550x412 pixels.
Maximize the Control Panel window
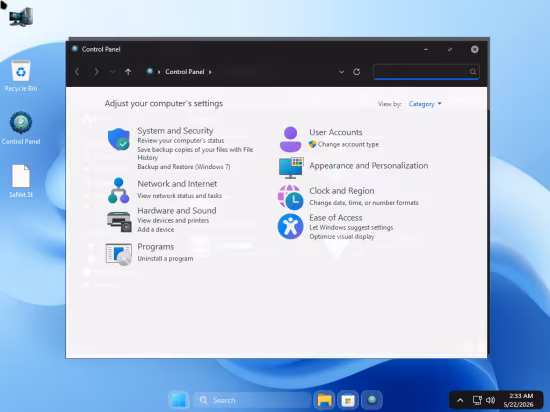450,49
